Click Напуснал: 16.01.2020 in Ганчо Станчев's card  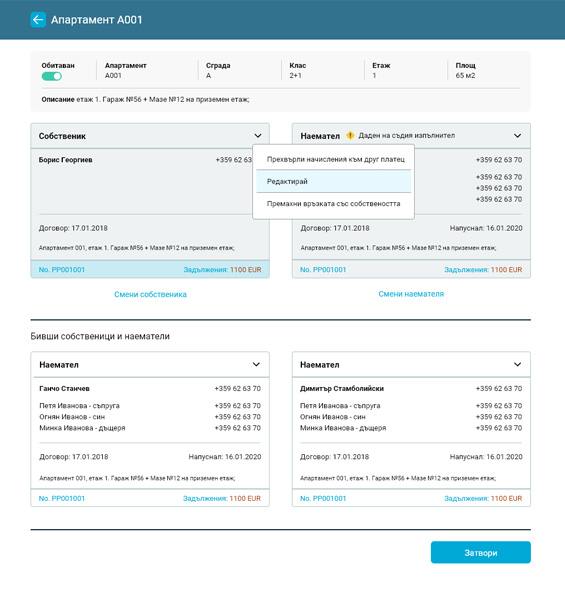click(x=225, y=457)
